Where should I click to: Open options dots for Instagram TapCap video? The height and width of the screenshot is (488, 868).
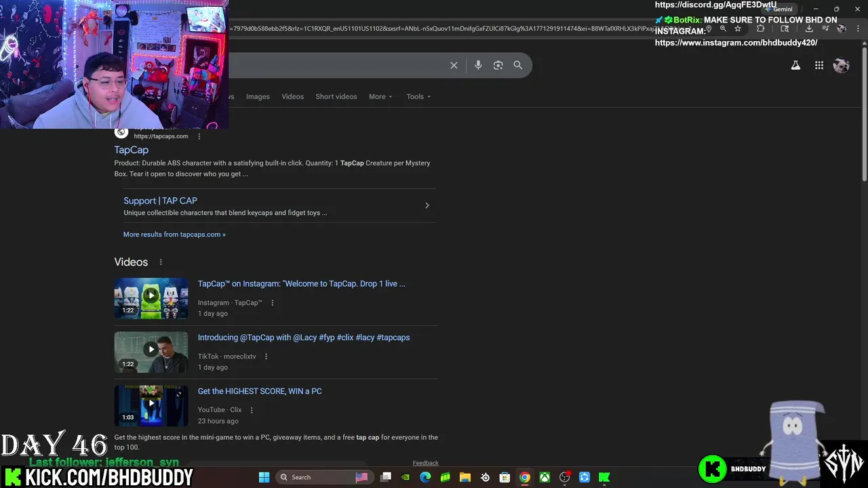pos(273,303)
